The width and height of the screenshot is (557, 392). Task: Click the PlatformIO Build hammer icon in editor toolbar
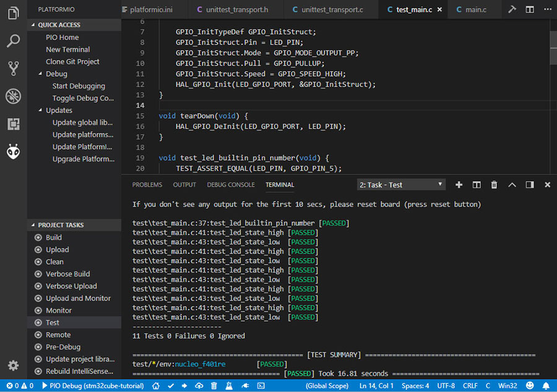(x=512, y=10)
